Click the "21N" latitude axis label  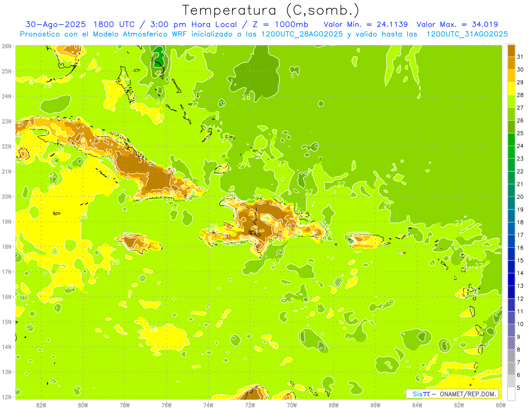click(x=7, y=171)
